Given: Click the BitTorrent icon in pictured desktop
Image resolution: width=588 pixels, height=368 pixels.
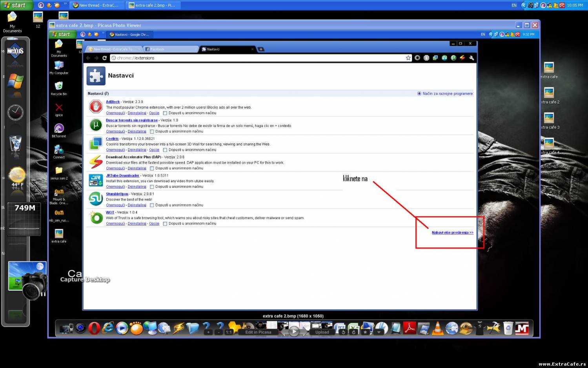Looking at the screenshot, I should click(59, 130).
